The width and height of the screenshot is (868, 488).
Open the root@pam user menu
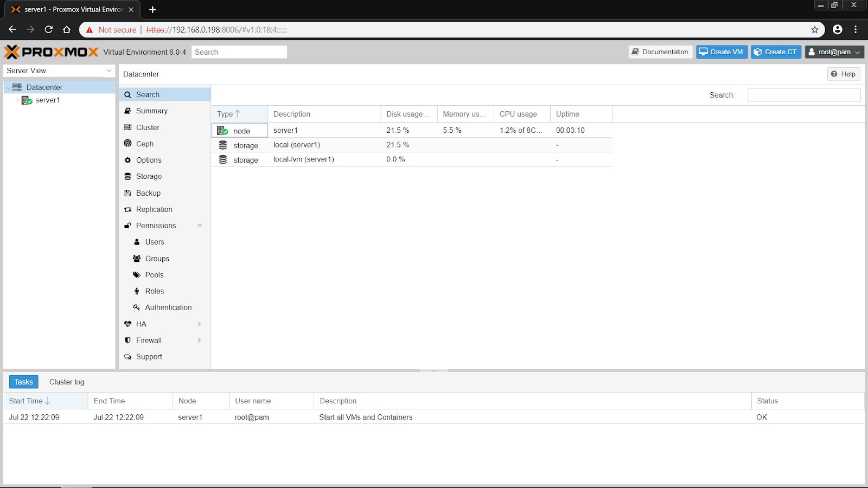(x=834, y=52)
